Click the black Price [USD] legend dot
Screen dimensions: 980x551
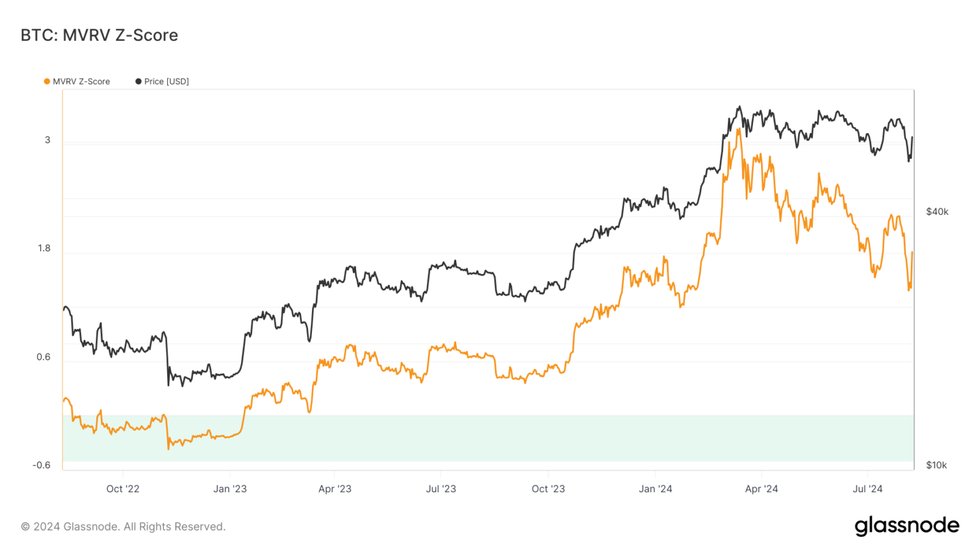coord(138,82)
